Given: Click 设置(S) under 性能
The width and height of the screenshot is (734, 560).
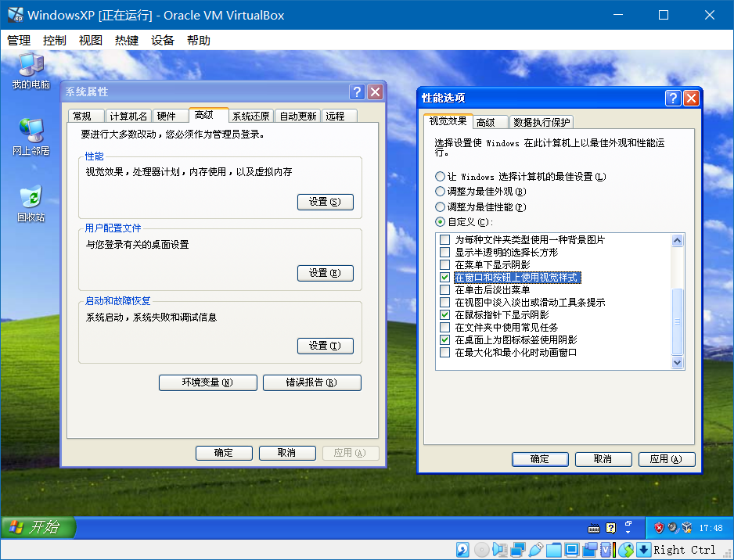Looking at the screenshot, I should [x=326, y=202].
